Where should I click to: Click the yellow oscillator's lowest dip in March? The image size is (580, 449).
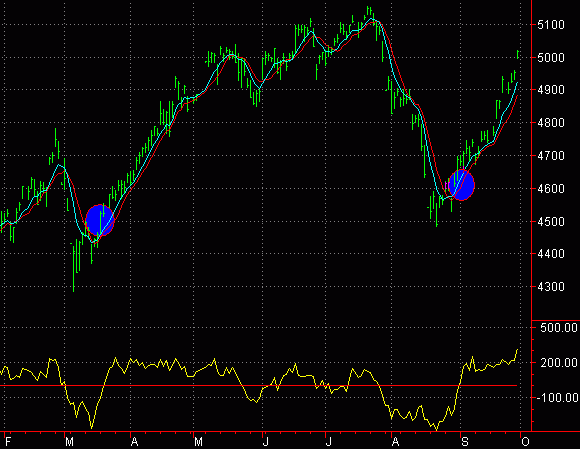(91, 427)
